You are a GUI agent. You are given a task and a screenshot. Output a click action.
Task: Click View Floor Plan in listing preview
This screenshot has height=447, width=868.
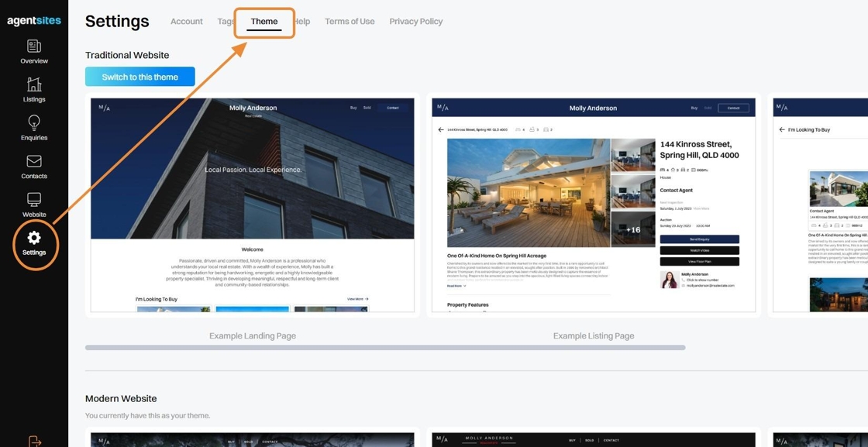tap(699, 262)
